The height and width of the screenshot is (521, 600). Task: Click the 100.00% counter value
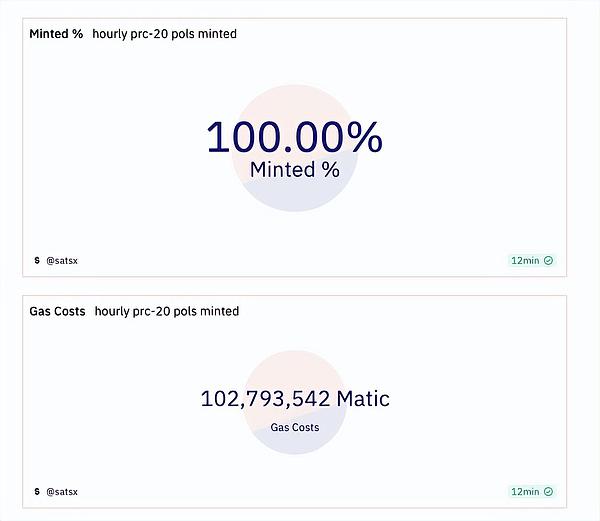(x=294, y=137)
